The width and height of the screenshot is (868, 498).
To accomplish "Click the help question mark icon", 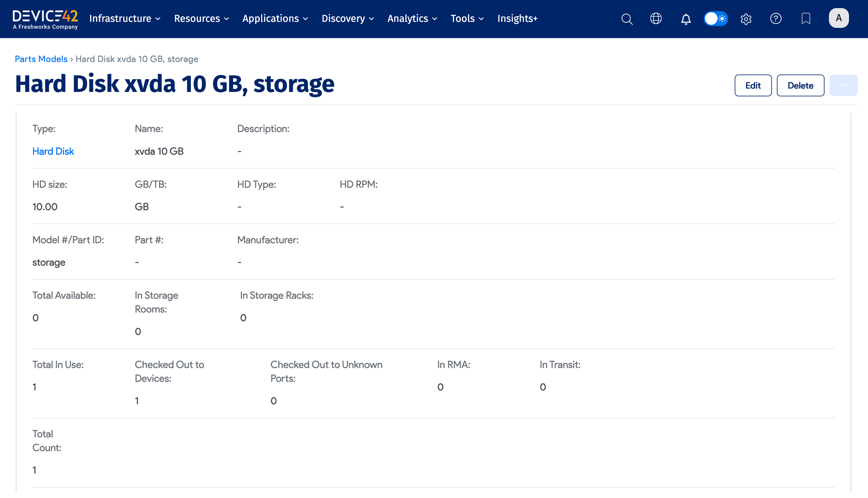I will click(776, 19).
